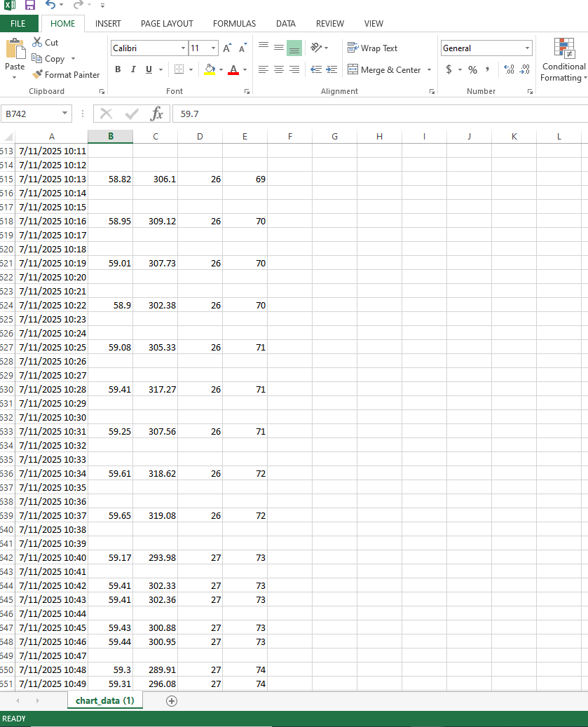
Task: Apply the Comma Style format
Action: [488, 70]
